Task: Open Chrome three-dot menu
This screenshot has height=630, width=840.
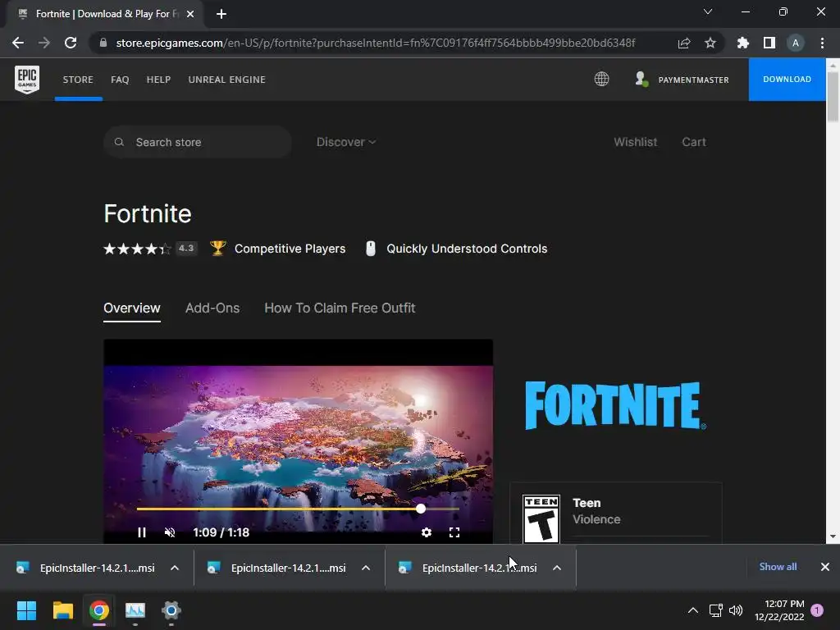Action: 822,43
